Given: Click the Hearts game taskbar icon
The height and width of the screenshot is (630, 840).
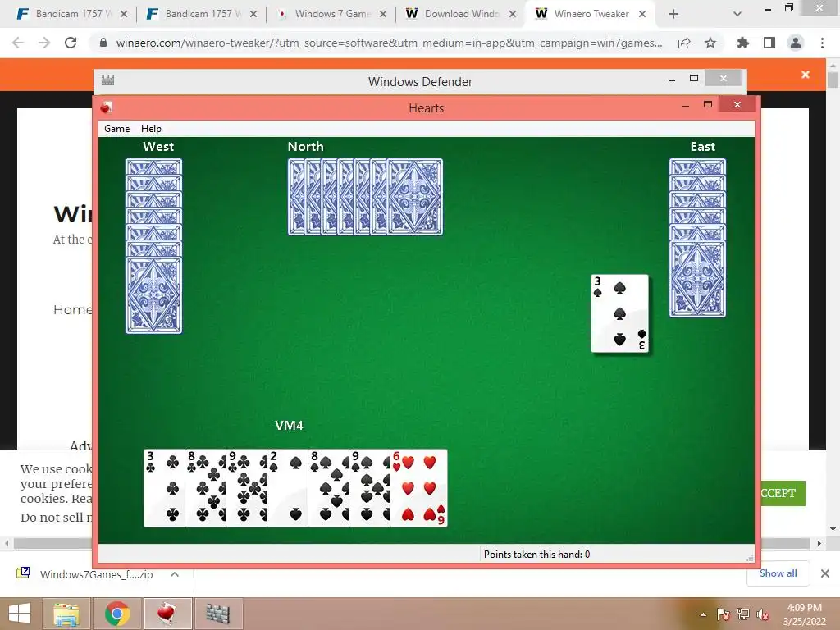Looking at the screenshot, I should click(x=167, y=614).
